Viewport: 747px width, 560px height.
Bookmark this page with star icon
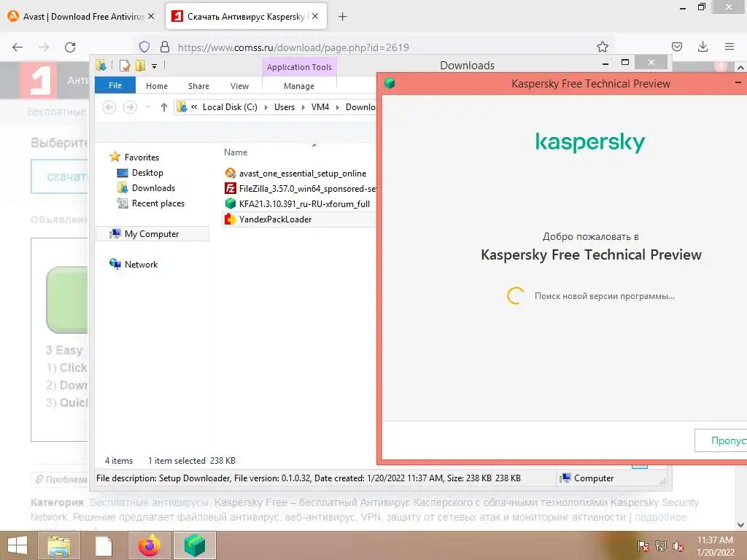point(602,47)
